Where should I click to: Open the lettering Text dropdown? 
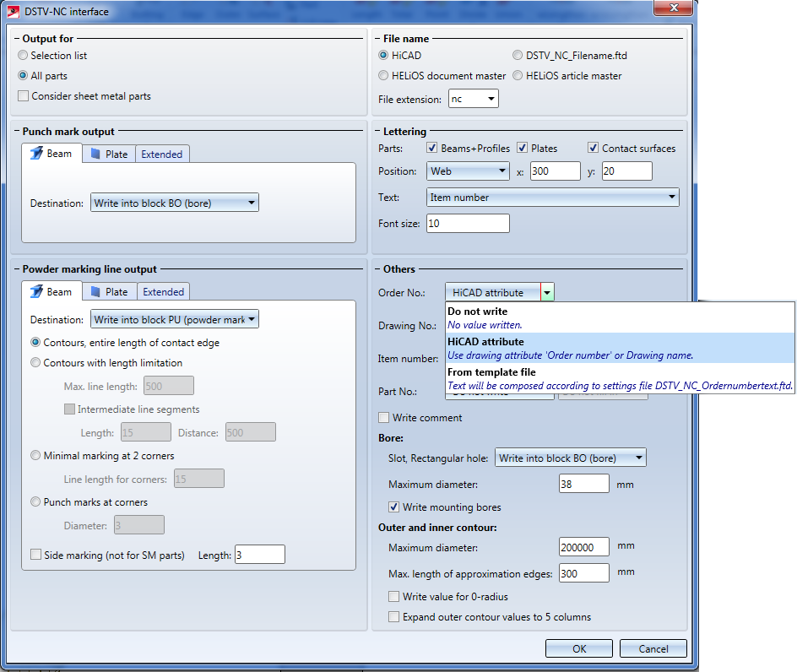(552, 197)
